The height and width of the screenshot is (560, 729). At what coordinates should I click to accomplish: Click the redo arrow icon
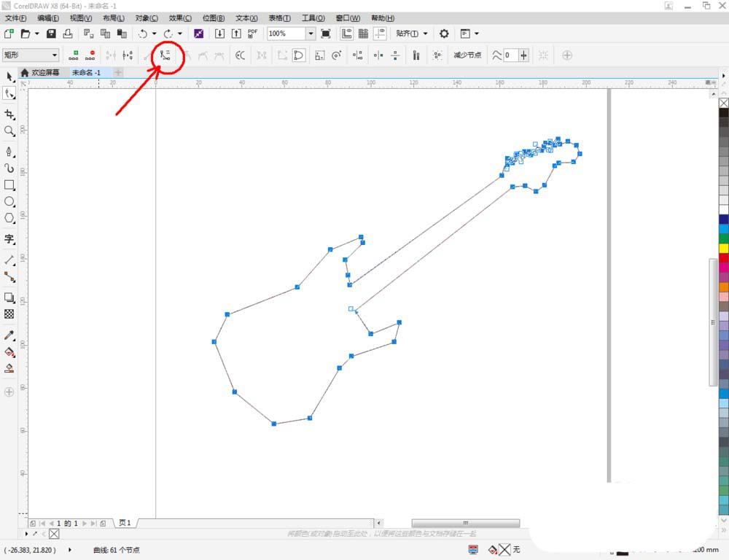168,34
